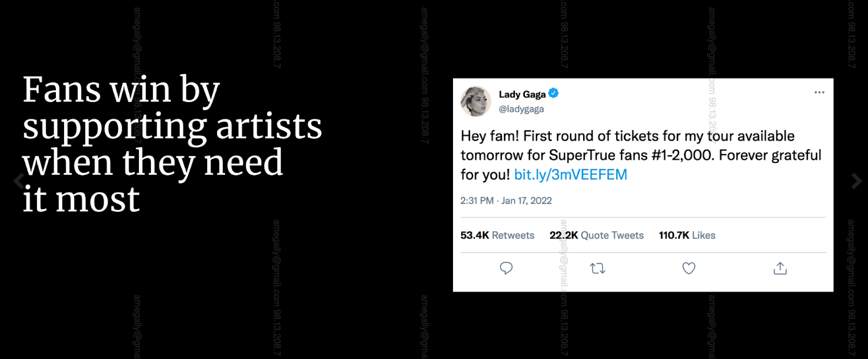Click the Lady Gaga display name
This screenshot has width=868, height=359.
tap(522, 95)
